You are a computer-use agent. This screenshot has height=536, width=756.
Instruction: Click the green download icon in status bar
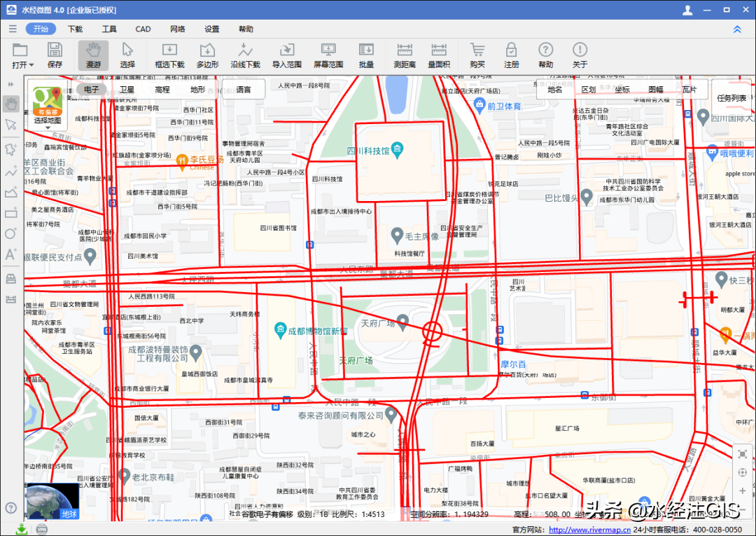pos(22,529)
